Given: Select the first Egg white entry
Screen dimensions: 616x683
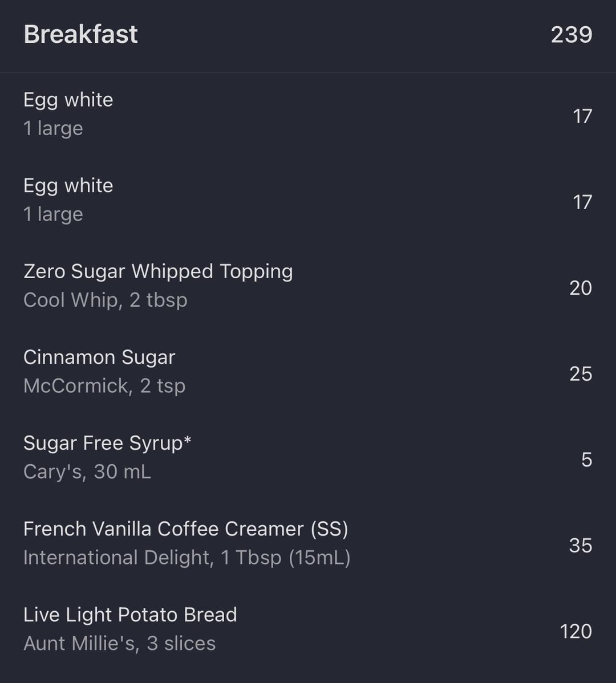Looking at the screenshot, I should (308, 114).
